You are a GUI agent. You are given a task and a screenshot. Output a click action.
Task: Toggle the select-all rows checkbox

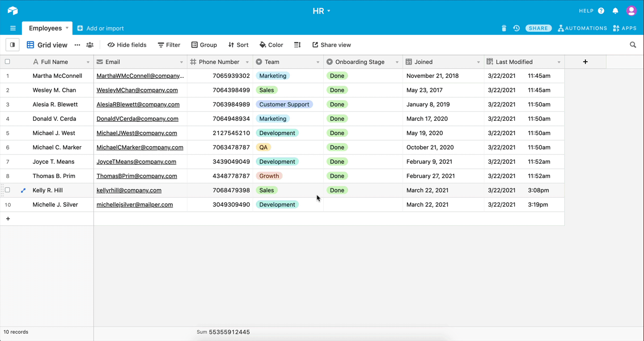pyautogui.click(x=7, y=62)
